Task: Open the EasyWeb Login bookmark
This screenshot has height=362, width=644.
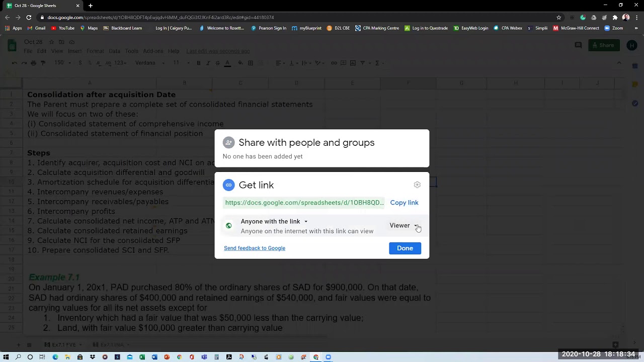Action: click(471, 28)
